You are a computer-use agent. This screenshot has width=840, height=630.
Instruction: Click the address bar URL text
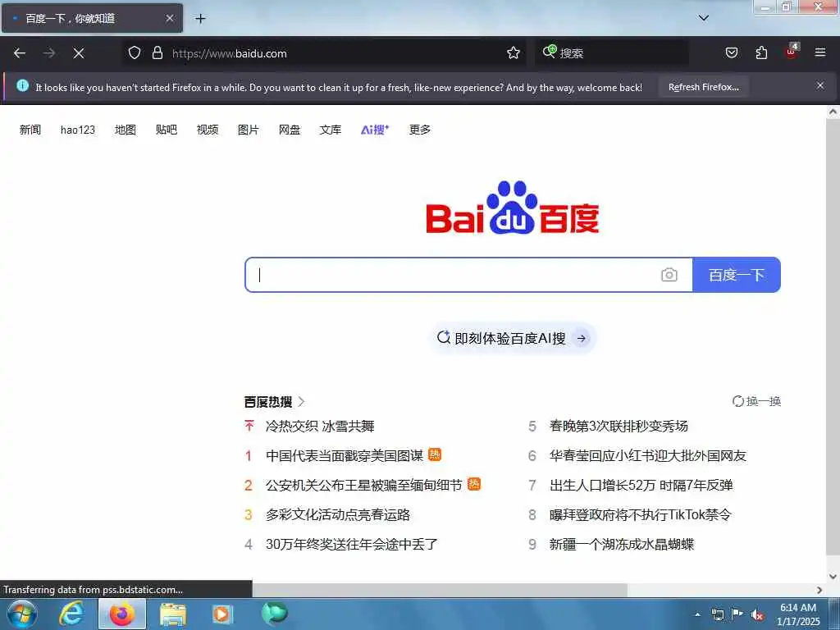tap(230, 53)
